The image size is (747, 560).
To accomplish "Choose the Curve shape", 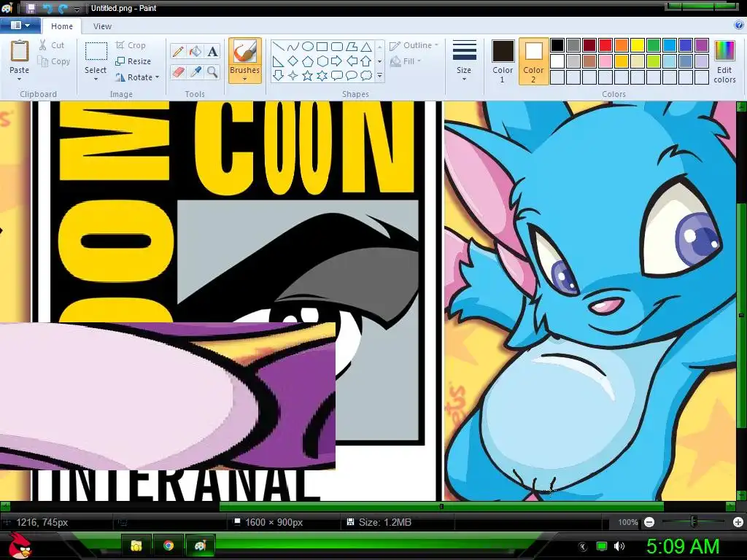I will [293, 47].
